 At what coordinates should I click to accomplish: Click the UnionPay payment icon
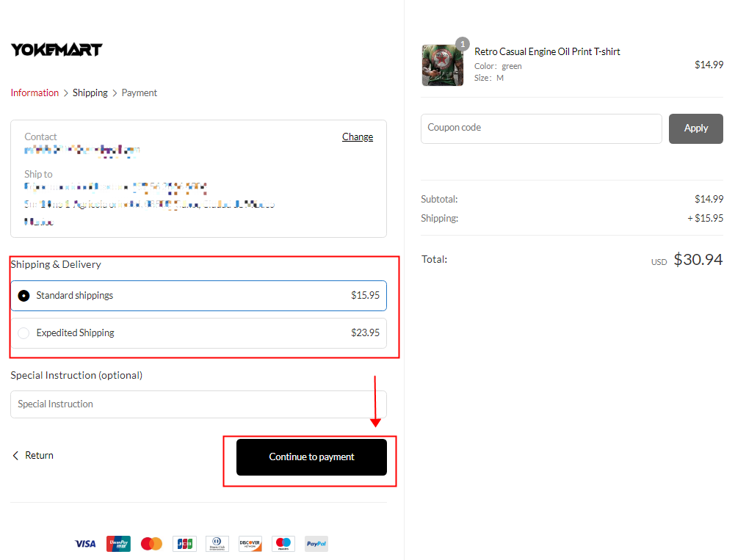click(x=118, y=544)
